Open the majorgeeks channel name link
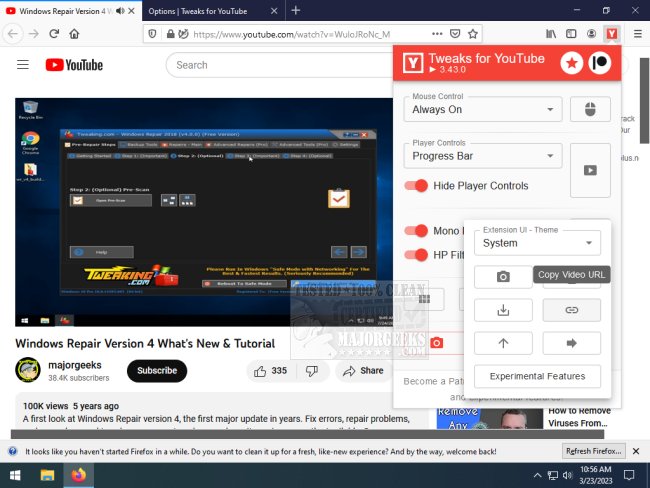The height and width of the screenshot is (488, 650). coord(75,365)
